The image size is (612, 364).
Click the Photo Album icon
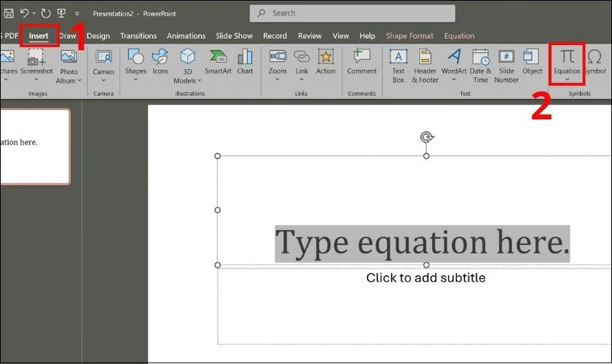[68, 57]
